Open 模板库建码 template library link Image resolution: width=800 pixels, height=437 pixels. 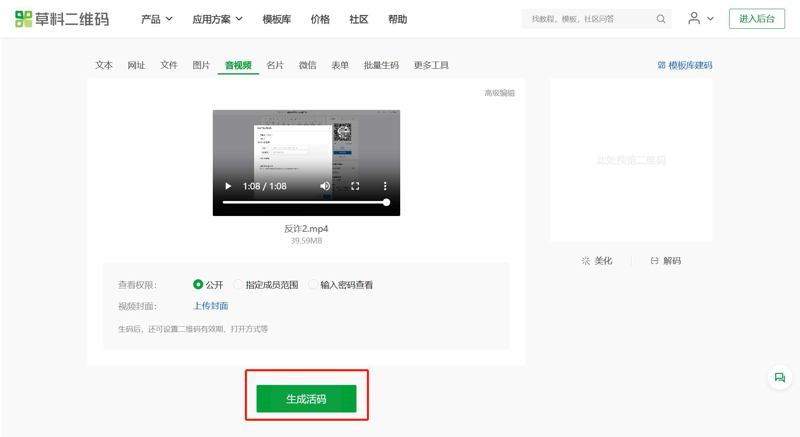pyautogui.click(x=685, y=65)
